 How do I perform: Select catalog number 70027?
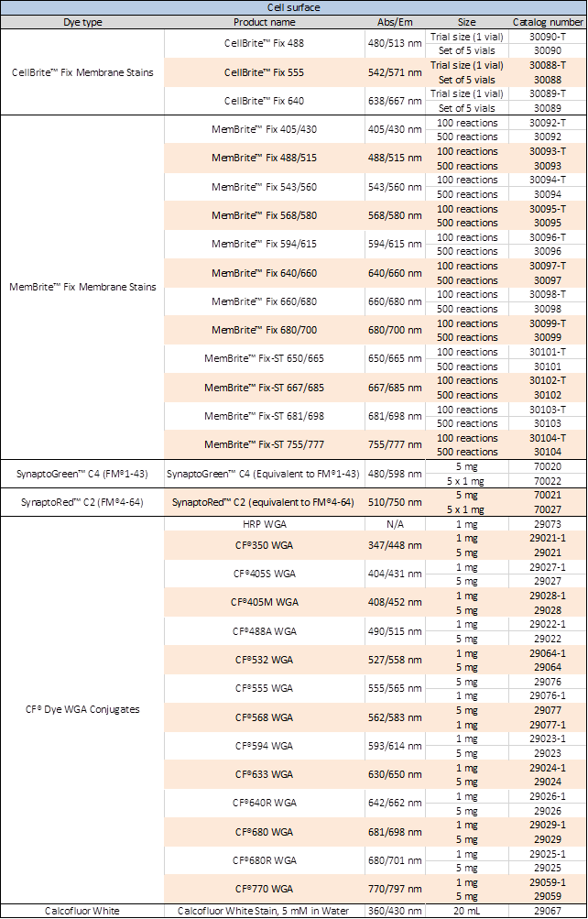(548, 509)
